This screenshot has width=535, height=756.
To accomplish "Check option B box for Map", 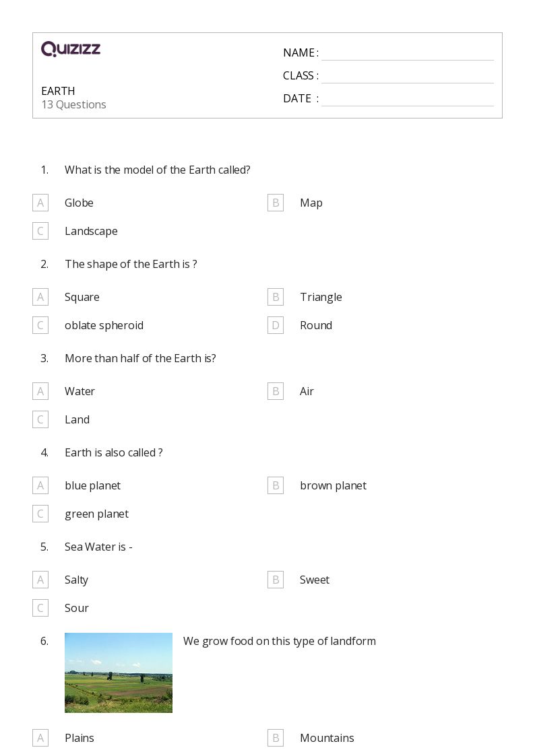I will (276, 203).
